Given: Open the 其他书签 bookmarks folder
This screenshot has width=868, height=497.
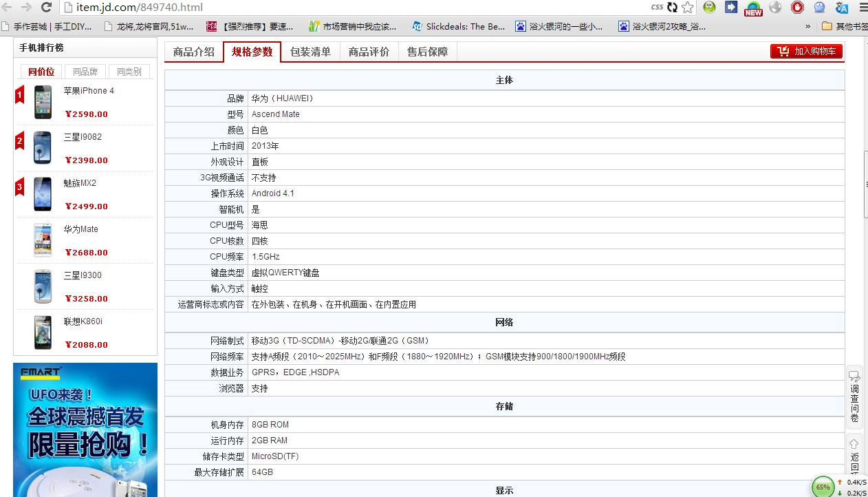Looking at the screenshot, I should coord(845,27).
